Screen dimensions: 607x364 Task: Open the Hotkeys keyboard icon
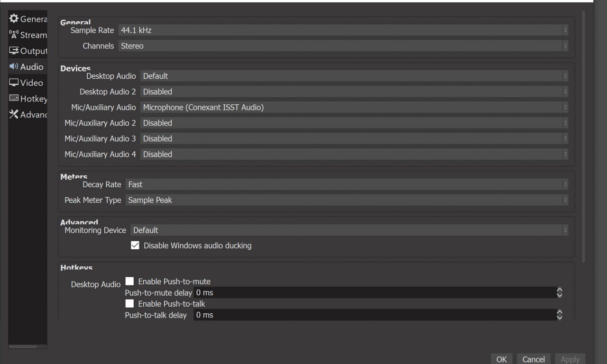pyautogui.click(x=14, y=99)
